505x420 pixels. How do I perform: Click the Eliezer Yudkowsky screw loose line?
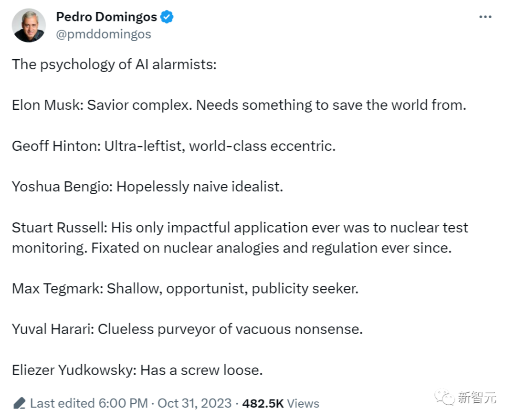tap(137, 370)
